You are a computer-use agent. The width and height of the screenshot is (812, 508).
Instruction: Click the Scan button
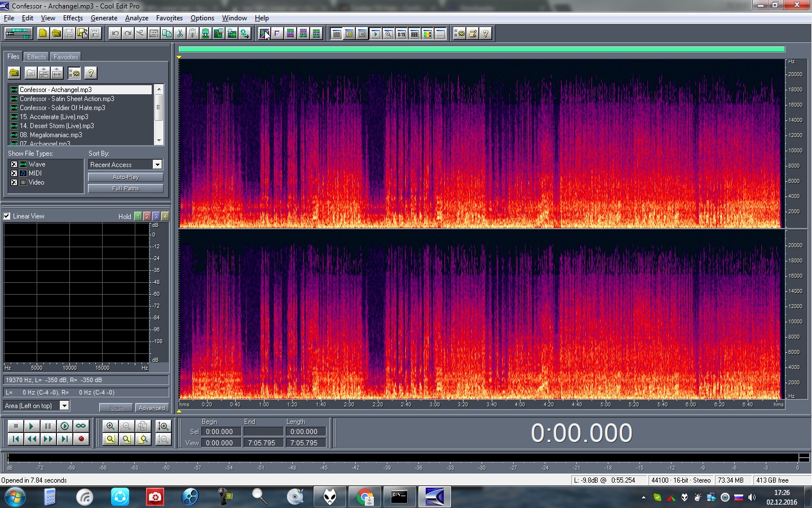point(116,408)
